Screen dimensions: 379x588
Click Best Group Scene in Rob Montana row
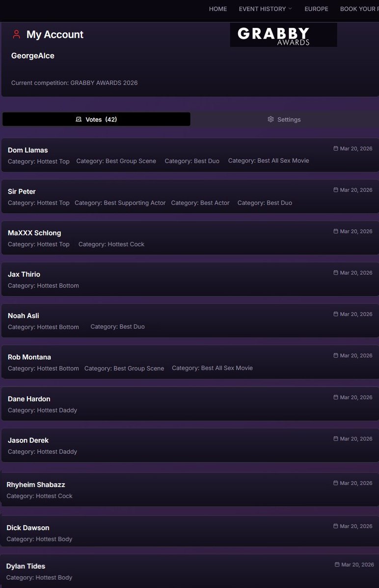coord(124,368)
